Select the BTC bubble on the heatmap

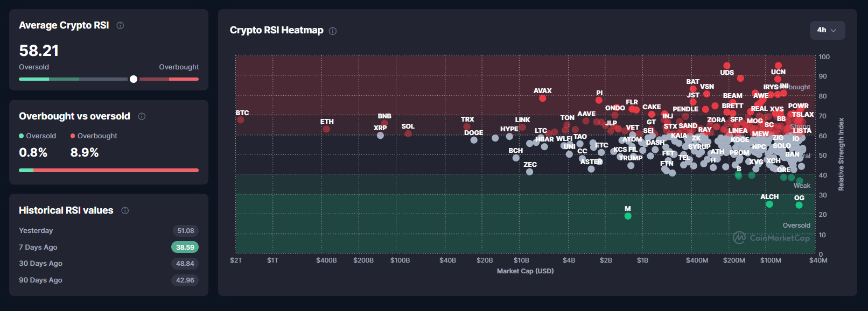(241, 121)
